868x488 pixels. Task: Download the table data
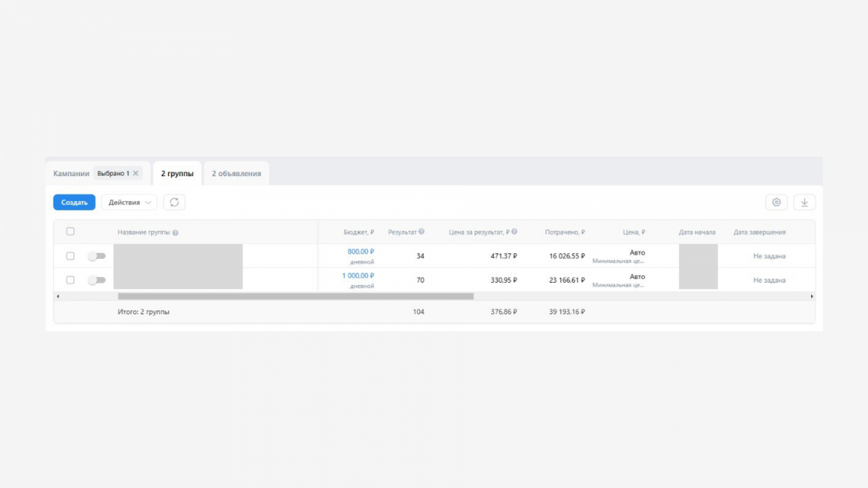[805, 202]
